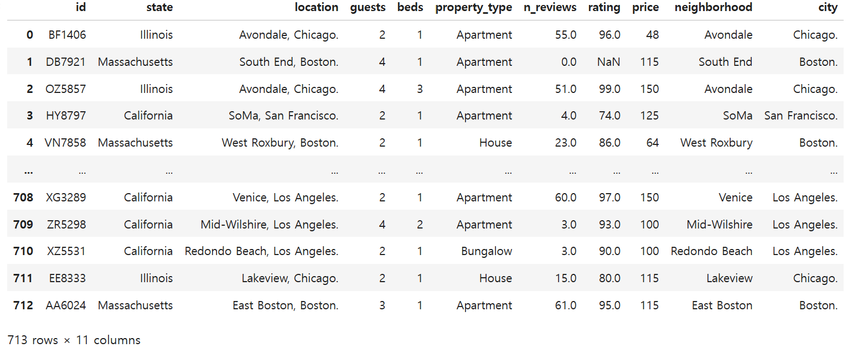Click the id cell EE8333
The width and height of the screenshot is (868, 353).
(66, 278)
